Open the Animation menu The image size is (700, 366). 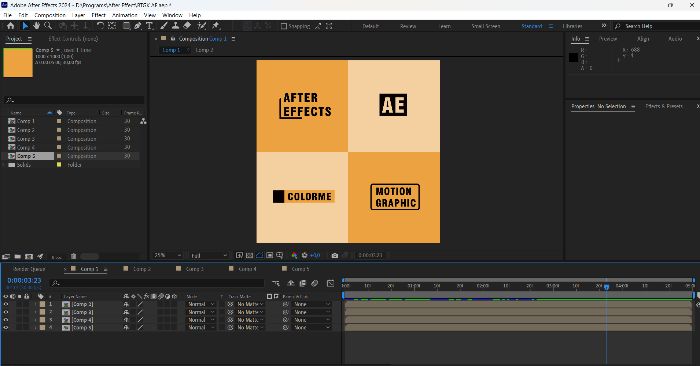(125, 15)
